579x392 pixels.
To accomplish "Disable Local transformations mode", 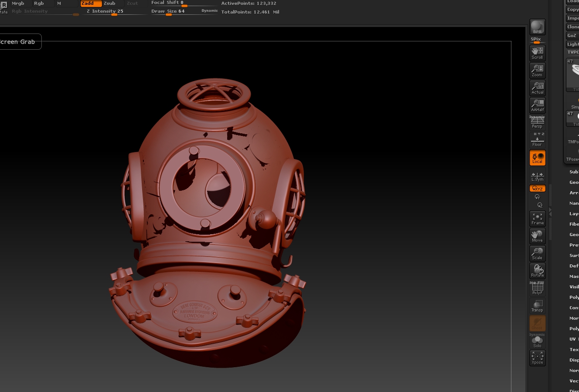I will 537,158.
